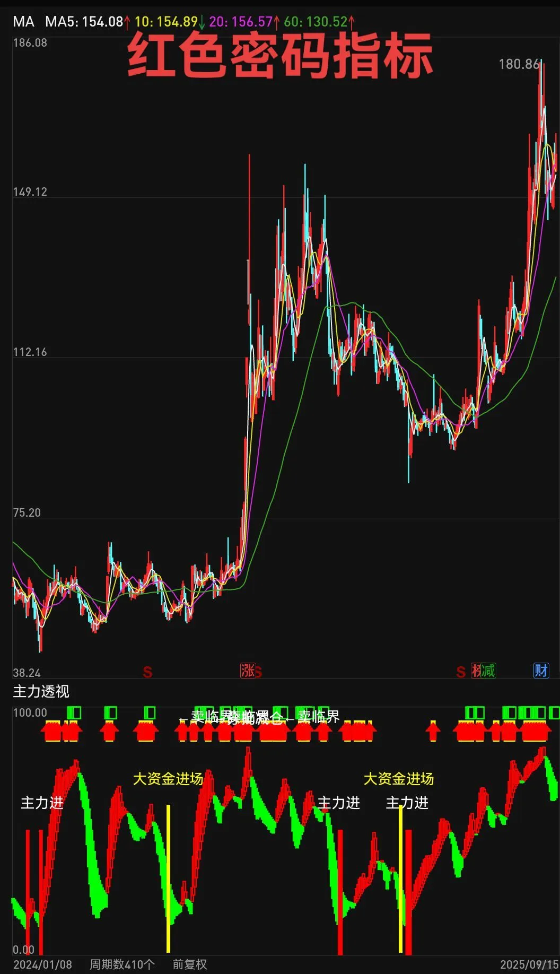Open the MA indicator label

pyautogui.click(x=23, y=22)
